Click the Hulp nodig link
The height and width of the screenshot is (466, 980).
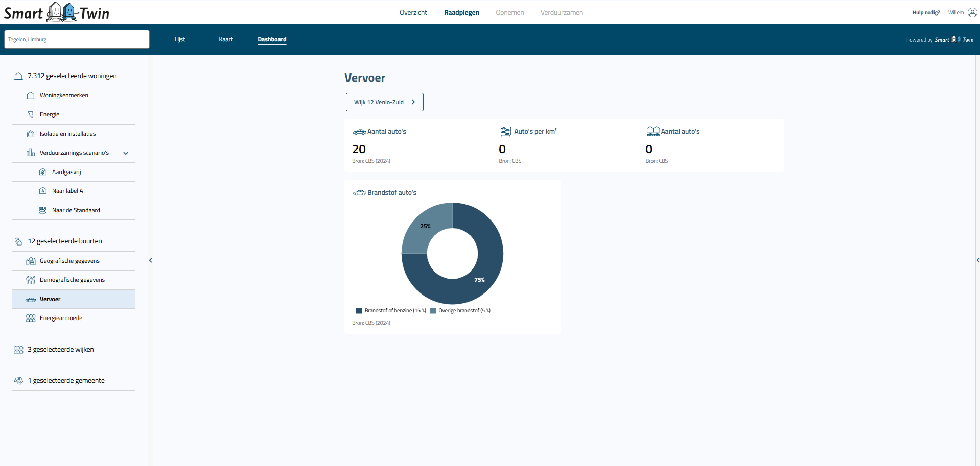[925, 12]
